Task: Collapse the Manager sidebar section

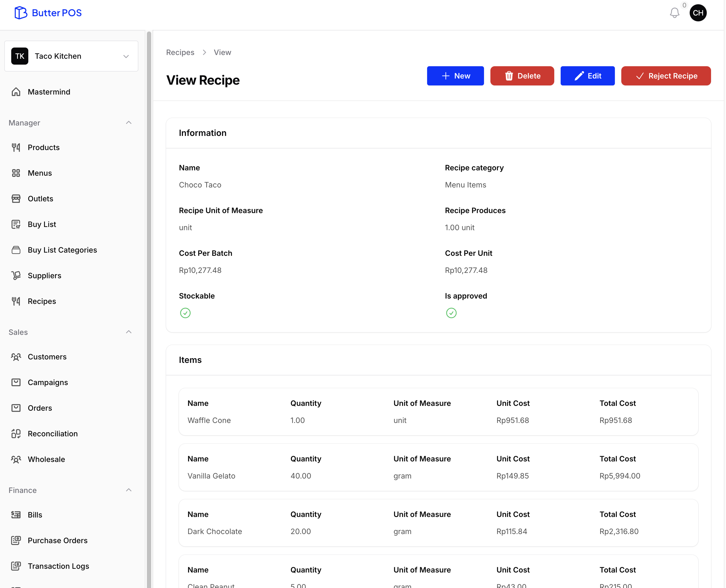Action: point(129,123)
